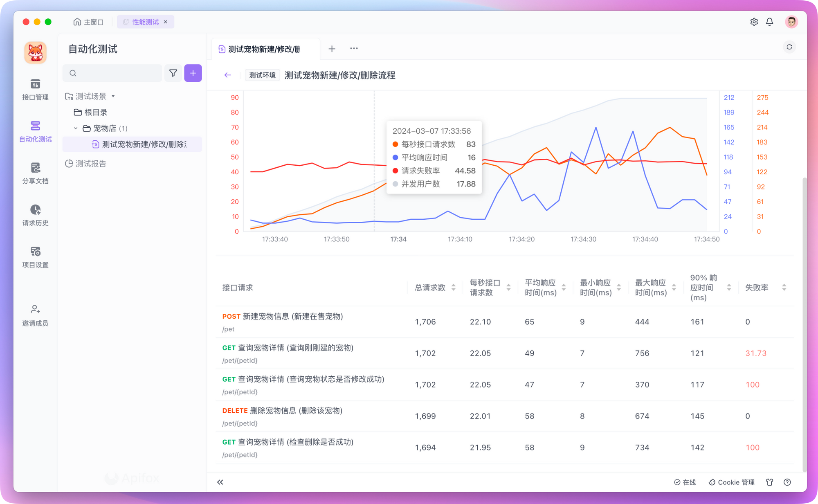Screen dimensions: 818x504
Task: Click the purple plus add button
Action: (193, 73)
